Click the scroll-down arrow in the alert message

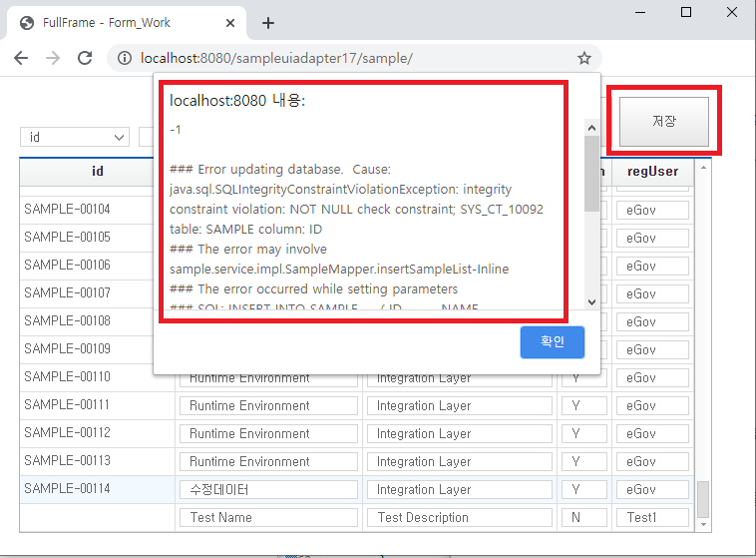pyautogui.click(x=590, y=302)
